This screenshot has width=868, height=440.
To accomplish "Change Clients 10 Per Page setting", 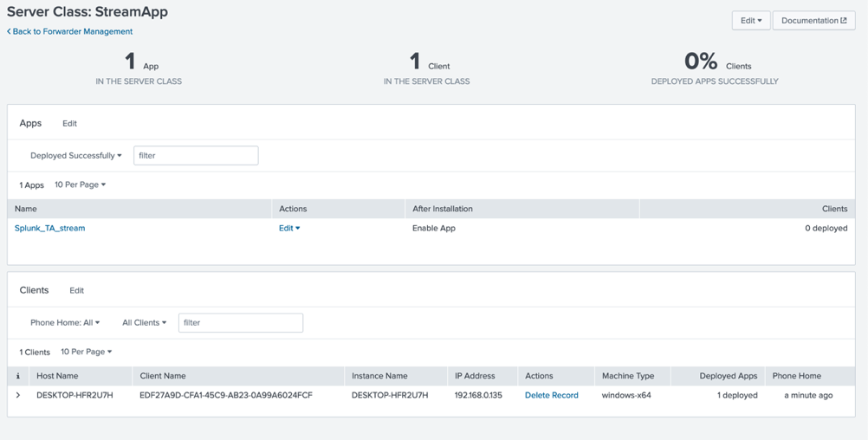I will pyautogui.click(x=86, y=352).
